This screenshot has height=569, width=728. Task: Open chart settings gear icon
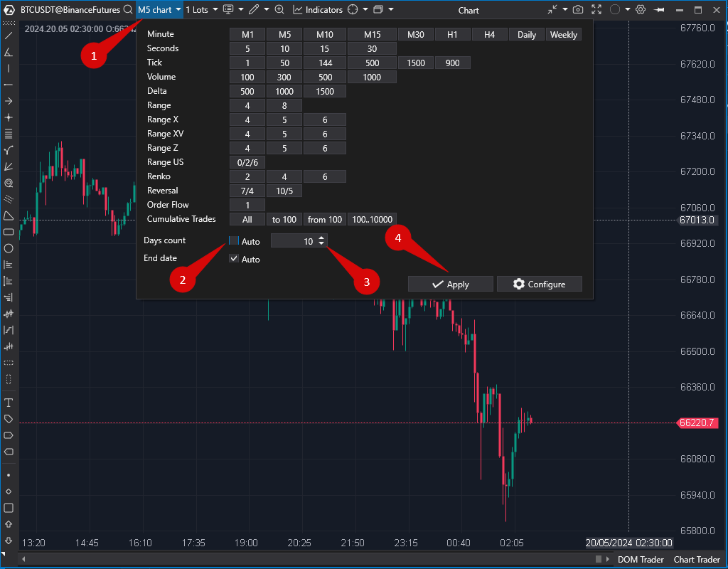[x=641, y=9]
